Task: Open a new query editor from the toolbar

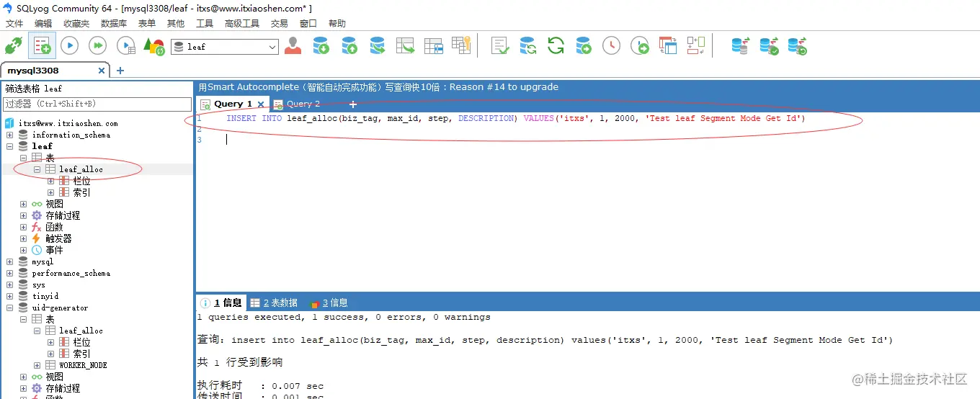Action: click(42, 46)
